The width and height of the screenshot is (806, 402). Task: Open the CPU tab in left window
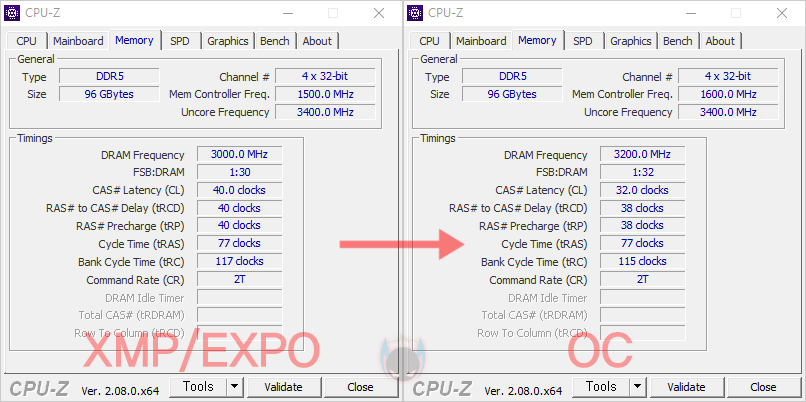pyautogui.click(x=27, y=41)
